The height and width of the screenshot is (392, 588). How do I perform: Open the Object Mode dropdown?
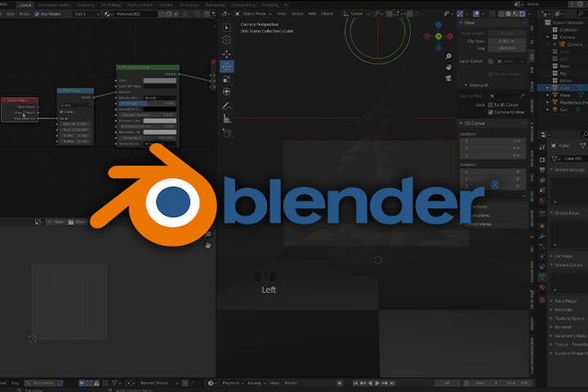point(253,14)
